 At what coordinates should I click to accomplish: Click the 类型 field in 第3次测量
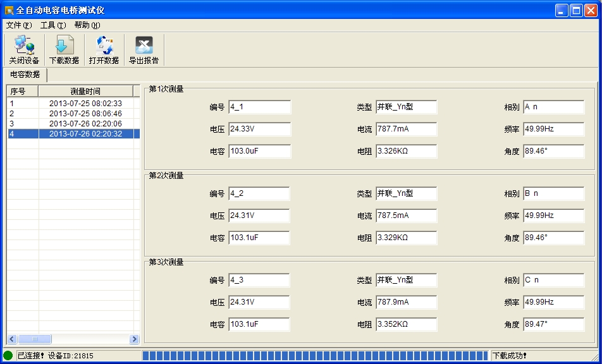406,280
